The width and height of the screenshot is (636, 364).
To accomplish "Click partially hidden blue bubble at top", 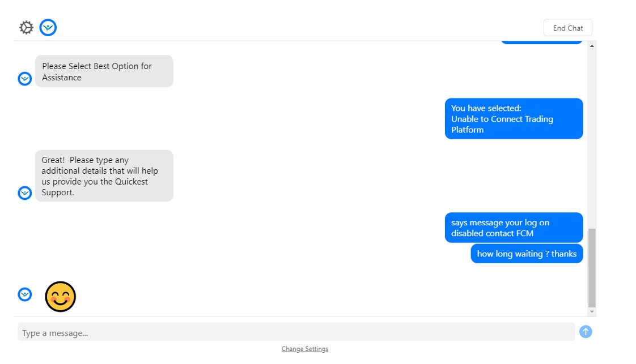I will pyautogui.click(x=541, y=42).
